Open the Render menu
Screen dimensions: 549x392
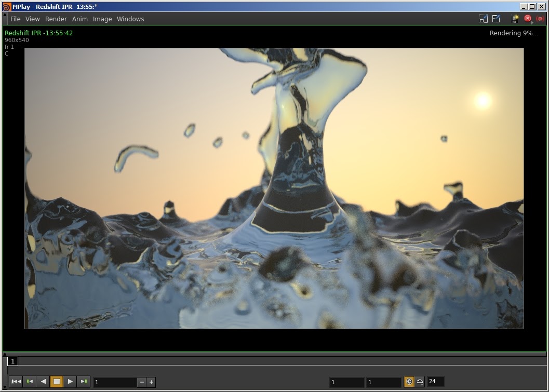click(x=56, y=19)
